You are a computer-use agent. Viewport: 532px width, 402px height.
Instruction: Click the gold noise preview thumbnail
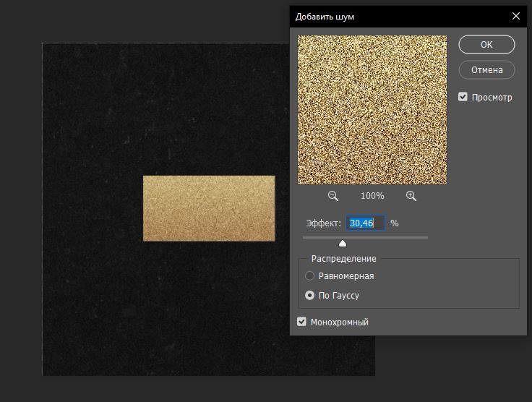(x=372, y=109)
